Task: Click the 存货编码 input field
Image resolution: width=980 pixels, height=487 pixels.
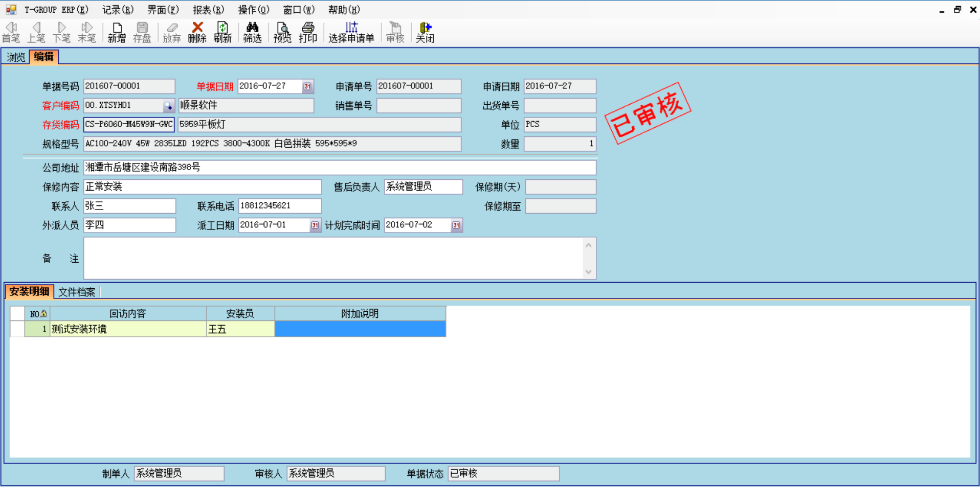Action: pyautogui.click(x=129, y=125)
